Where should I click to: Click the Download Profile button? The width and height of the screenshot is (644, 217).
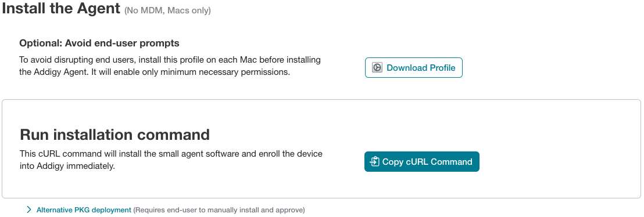414,68
